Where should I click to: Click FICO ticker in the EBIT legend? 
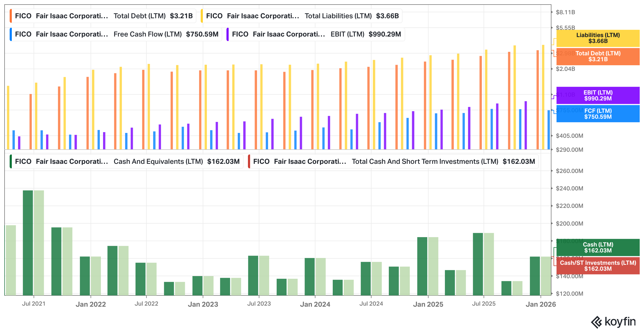point(240,34)
